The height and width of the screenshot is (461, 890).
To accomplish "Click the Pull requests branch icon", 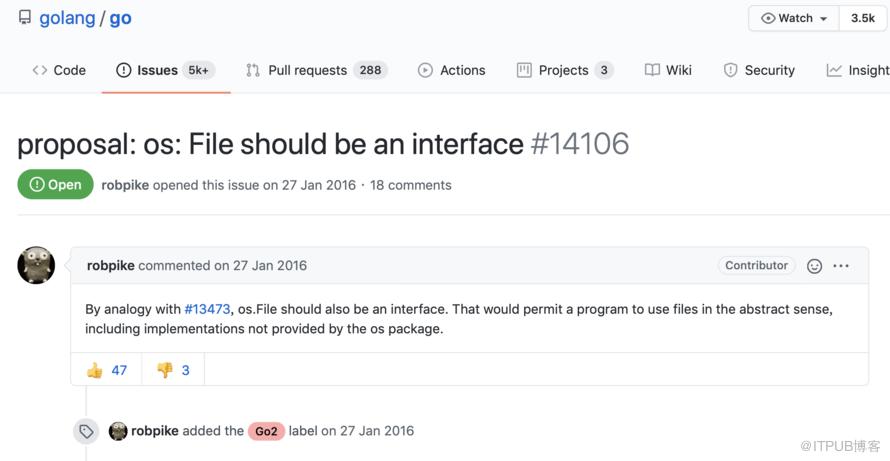I will click(253, 70).
